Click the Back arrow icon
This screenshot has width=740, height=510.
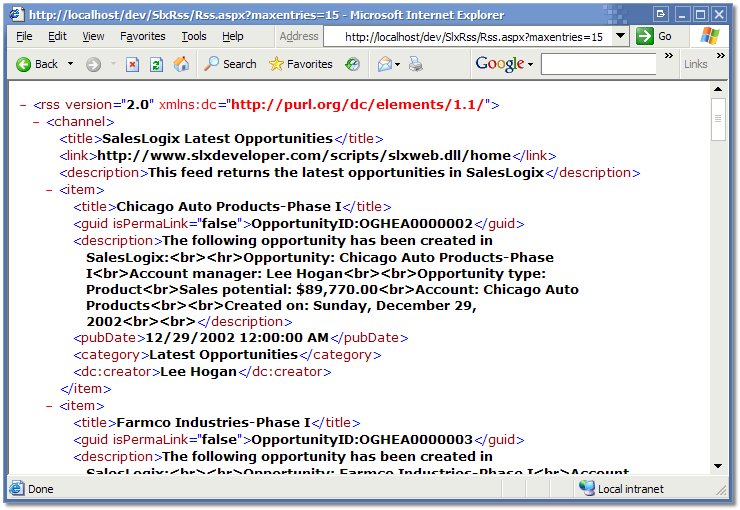pyautogui.click(x=23, y=64)
